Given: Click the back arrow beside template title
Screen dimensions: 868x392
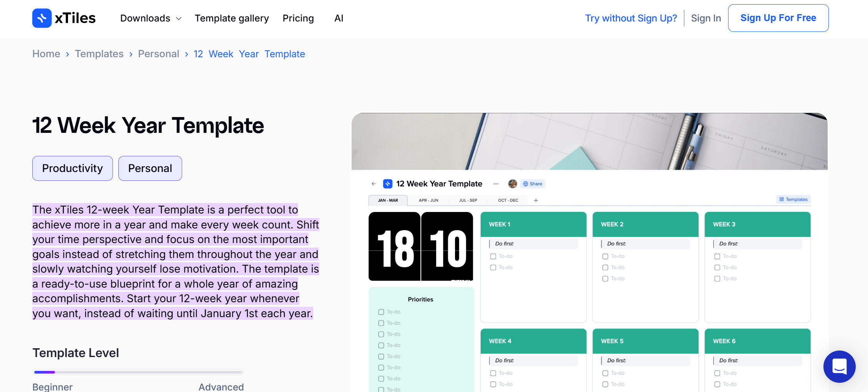Looking at the screenshot, I should click(x=373, y=184).
